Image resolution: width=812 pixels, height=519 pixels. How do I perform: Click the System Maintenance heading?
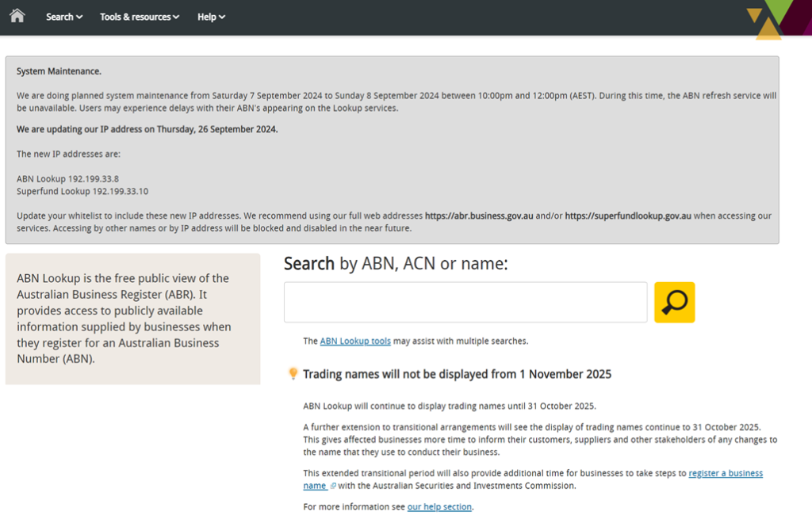click(59, 71)
